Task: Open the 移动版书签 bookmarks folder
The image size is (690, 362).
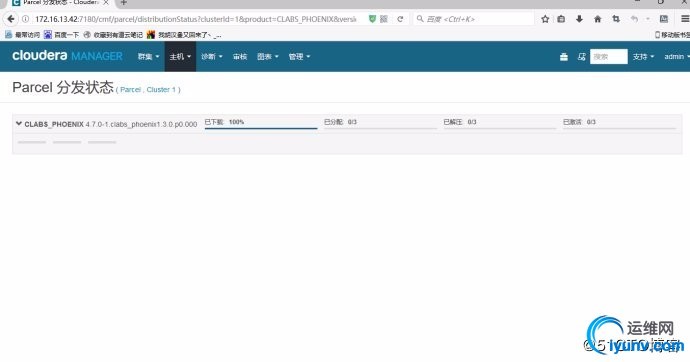Action: pyautogui.click(x=672, y=35)
